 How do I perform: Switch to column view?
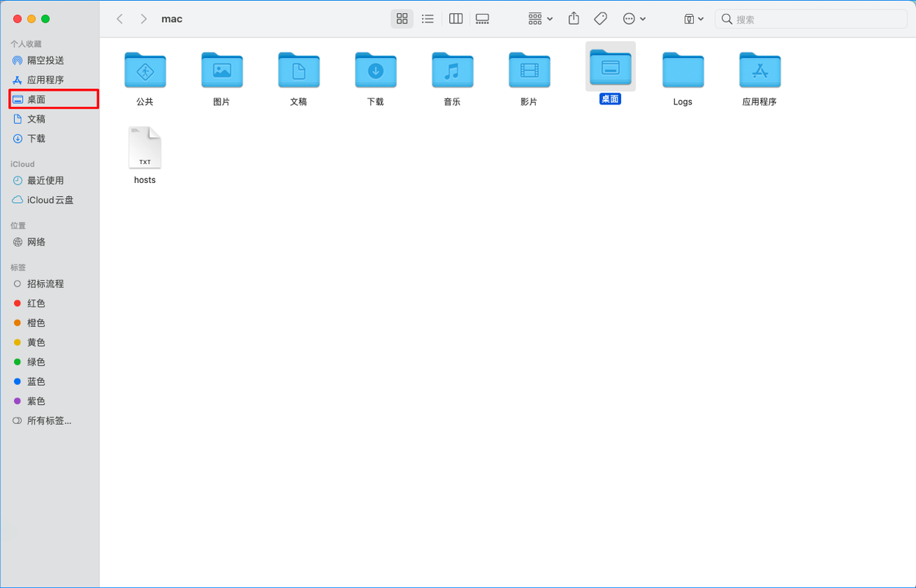[x=456, y=19]
